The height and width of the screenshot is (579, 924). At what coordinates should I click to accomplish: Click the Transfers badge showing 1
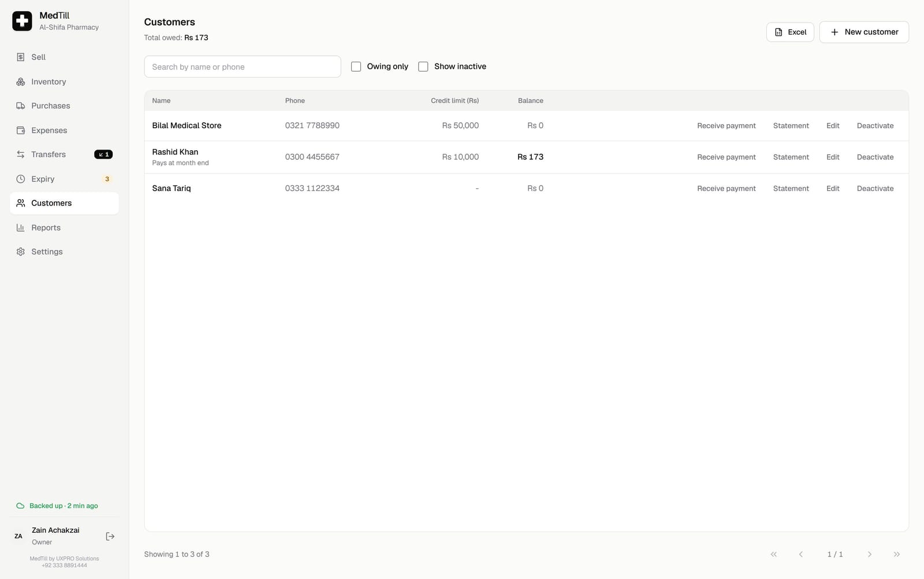click(x=103, y=155)
